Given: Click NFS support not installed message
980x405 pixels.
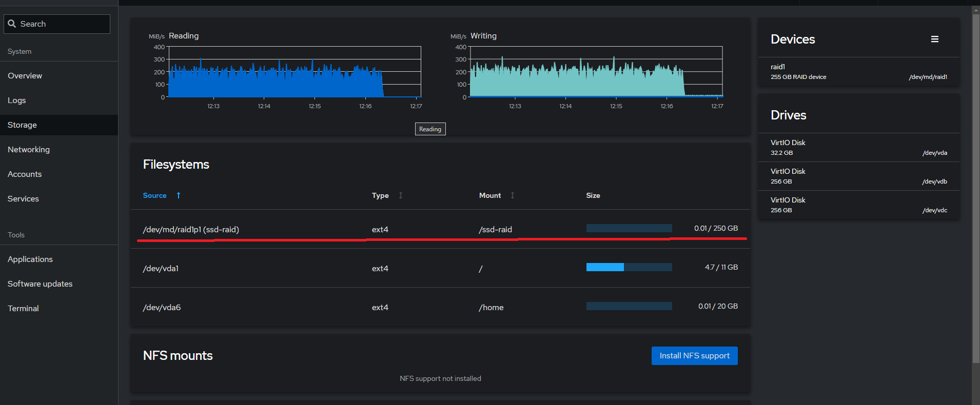Looking at the screenshot, I should pos(440,378).
